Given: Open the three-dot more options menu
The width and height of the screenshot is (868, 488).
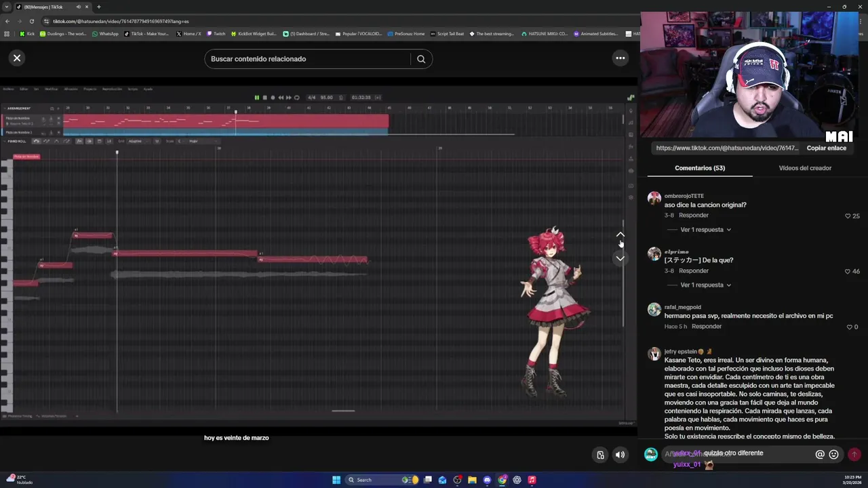Looking at the screenshot, I should tap(620, 58).
